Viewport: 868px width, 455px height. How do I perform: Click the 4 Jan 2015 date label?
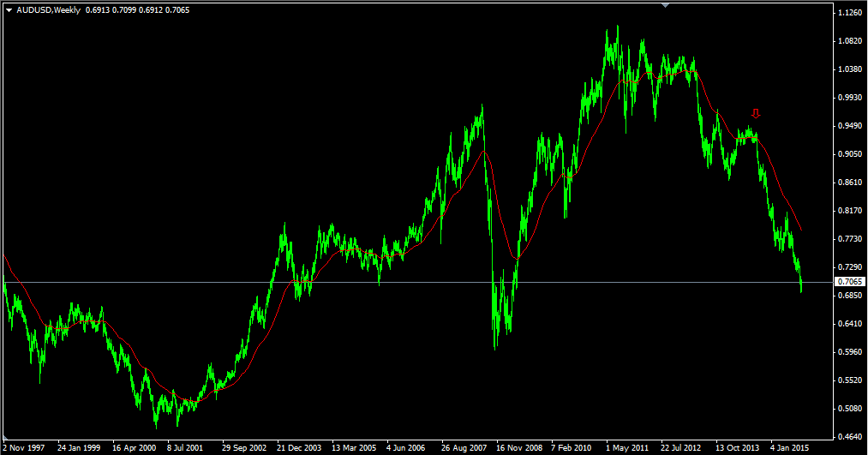point(789,447)
